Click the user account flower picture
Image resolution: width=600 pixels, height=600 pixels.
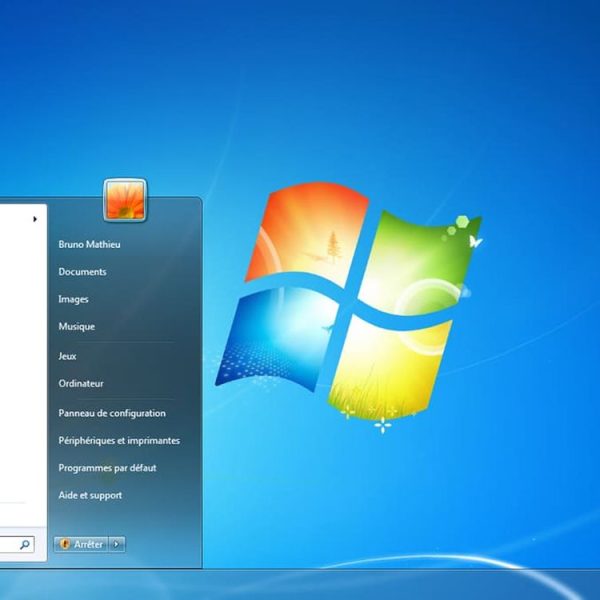tap(125, 200)
